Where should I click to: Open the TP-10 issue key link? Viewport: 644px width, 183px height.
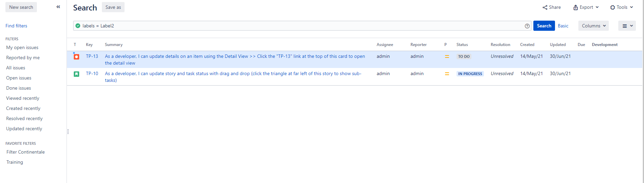92,74
